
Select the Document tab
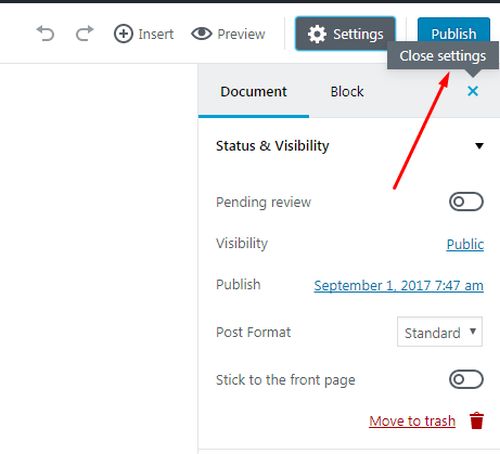coord(253,91)
